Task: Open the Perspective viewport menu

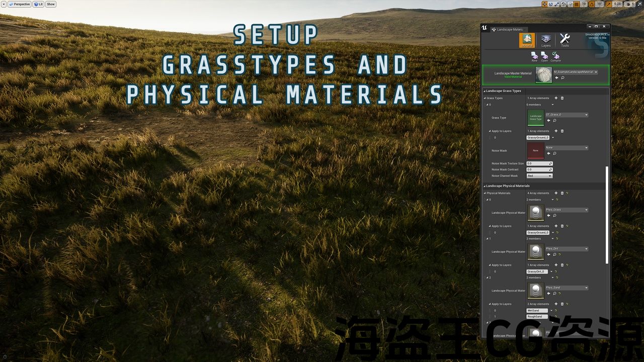Action: 20,4
